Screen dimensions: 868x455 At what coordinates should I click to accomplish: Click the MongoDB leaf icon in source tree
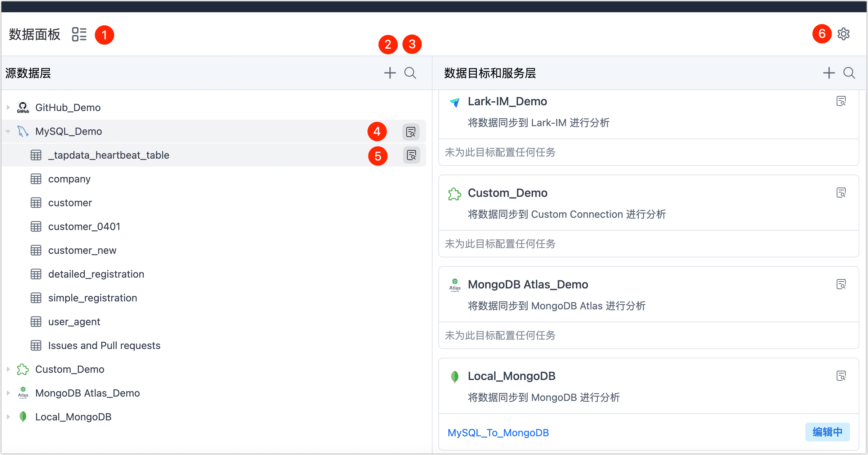coord(23,417)
